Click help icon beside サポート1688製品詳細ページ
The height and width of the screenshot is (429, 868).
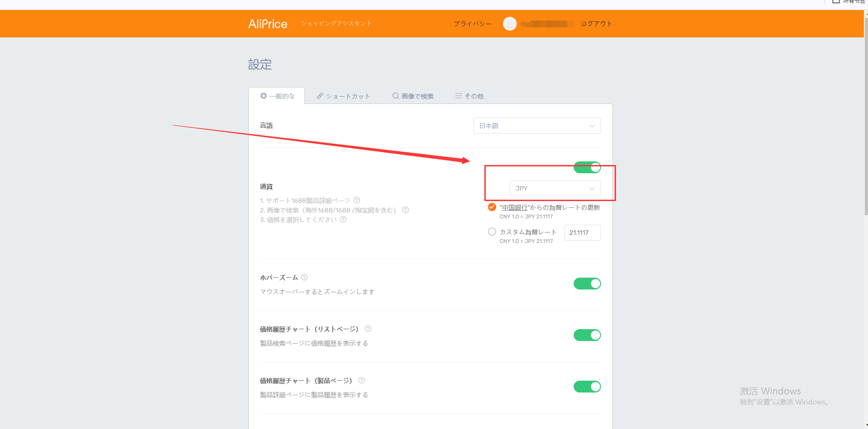click(357, 200)
